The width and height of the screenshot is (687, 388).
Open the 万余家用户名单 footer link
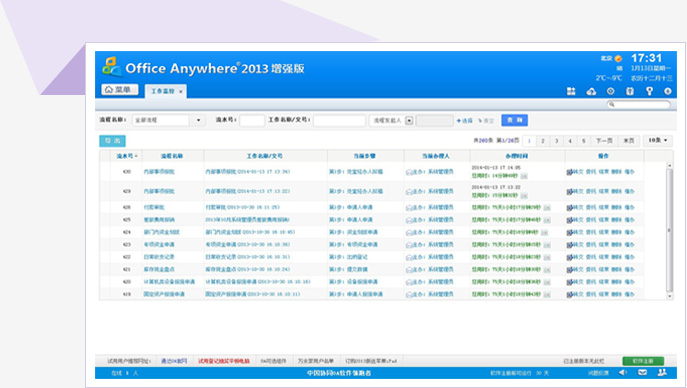(x=316, y=361)
